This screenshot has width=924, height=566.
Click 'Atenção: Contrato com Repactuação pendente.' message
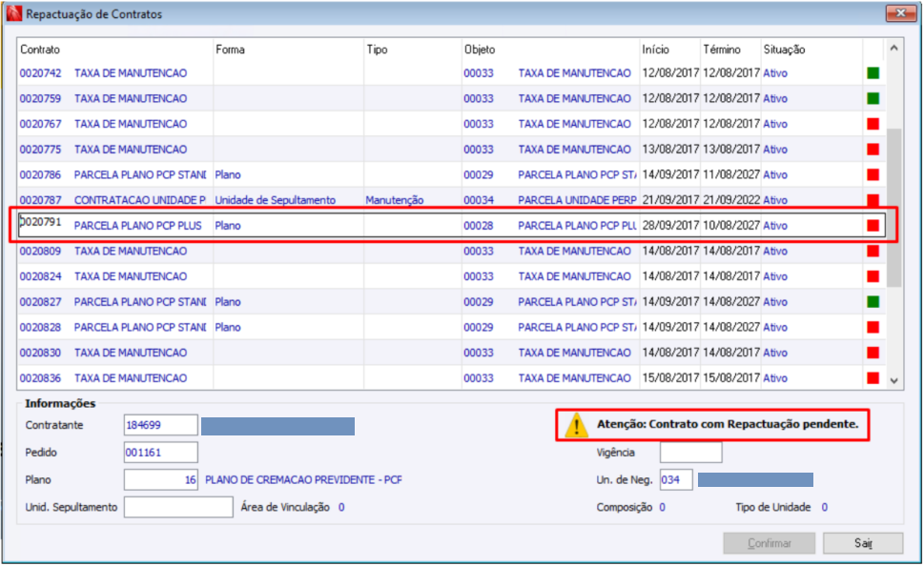tap(728, 424)
